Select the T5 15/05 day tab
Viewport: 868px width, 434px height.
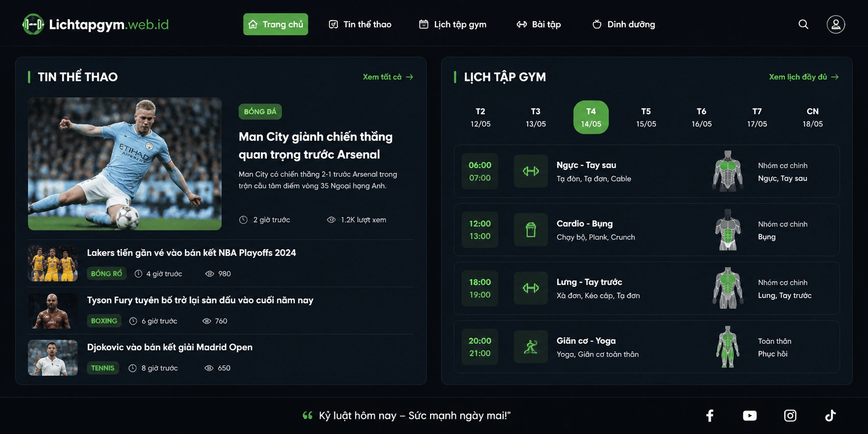[x=646, y=117]
